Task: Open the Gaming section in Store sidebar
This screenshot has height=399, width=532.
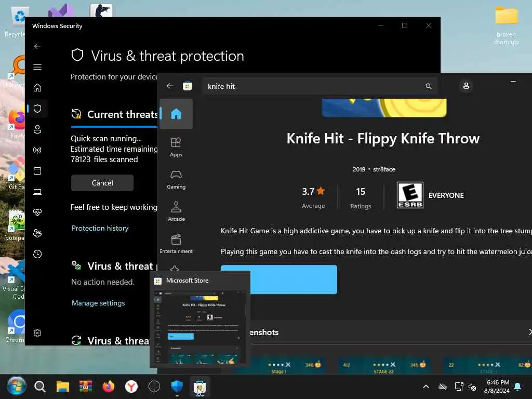Action: 176,179
